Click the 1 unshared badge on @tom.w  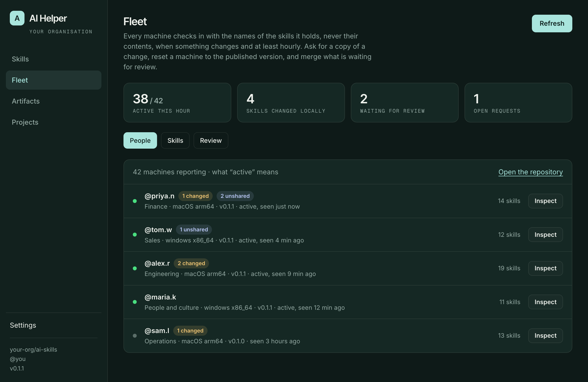coord(194,229)
